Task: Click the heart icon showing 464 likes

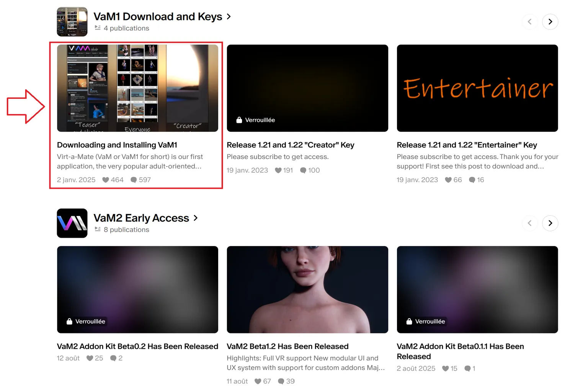Action: (x=106, y=180)
